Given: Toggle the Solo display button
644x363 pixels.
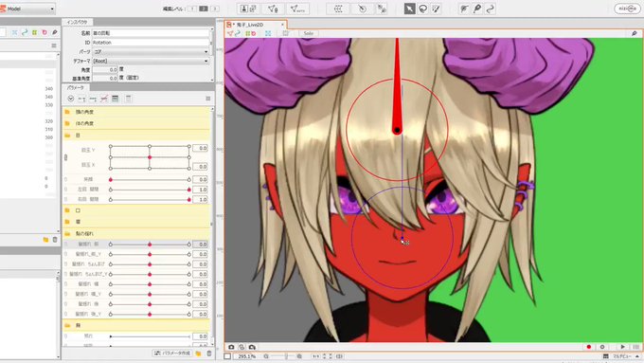Looking at the screenshot, I should click(309, 33).
